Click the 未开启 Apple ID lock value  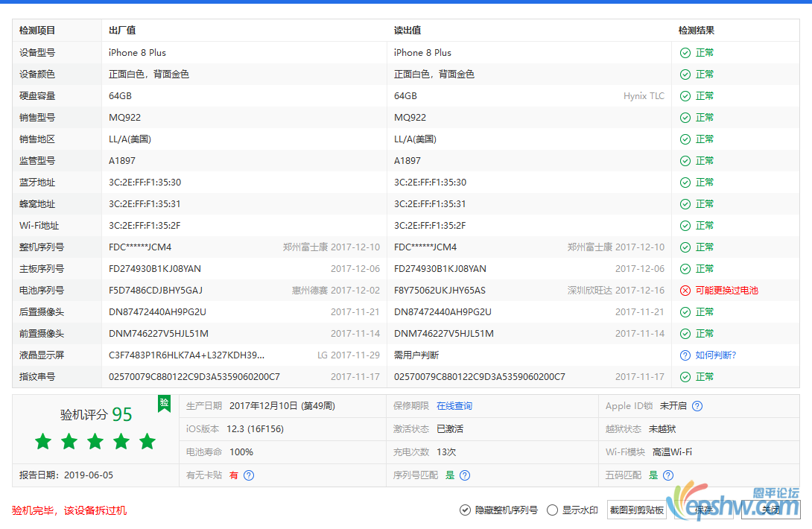[673, 406]
